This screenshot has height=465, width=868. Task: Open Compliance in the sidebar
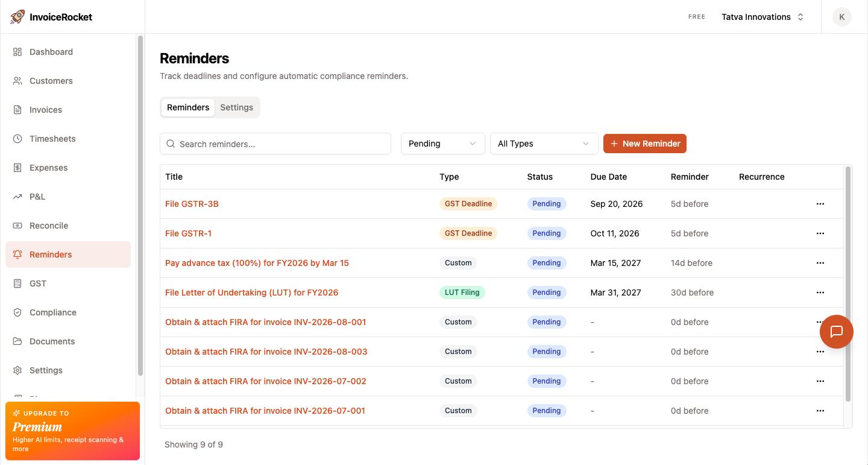tap(68, 312)
